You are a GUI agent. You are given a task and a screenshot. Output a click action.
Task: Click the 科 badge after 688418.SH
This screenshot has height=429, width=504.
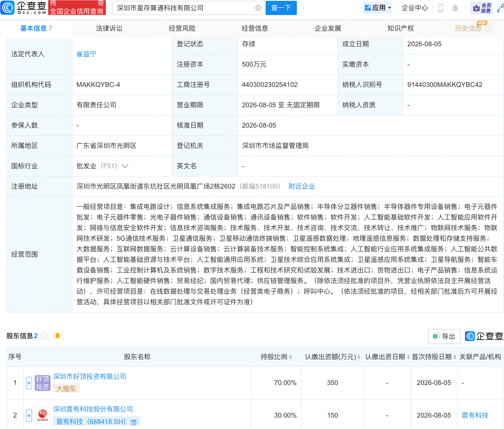[134, 422]
